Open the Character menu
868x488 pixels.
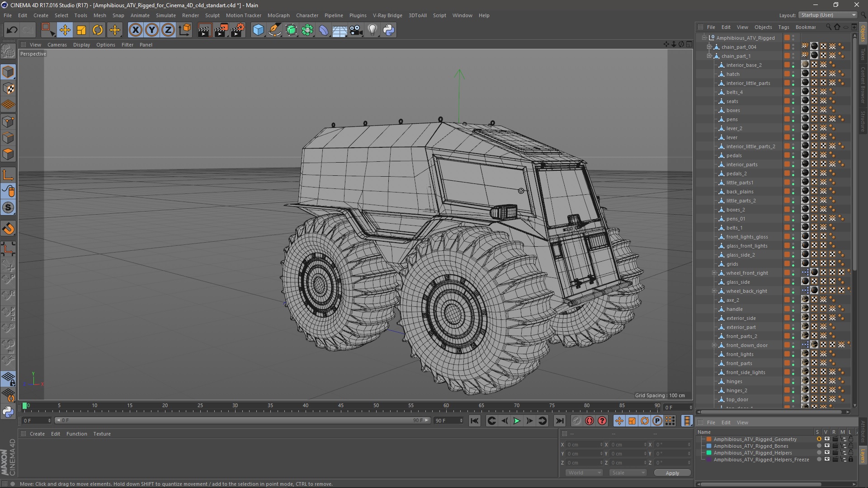pos(307,15)
